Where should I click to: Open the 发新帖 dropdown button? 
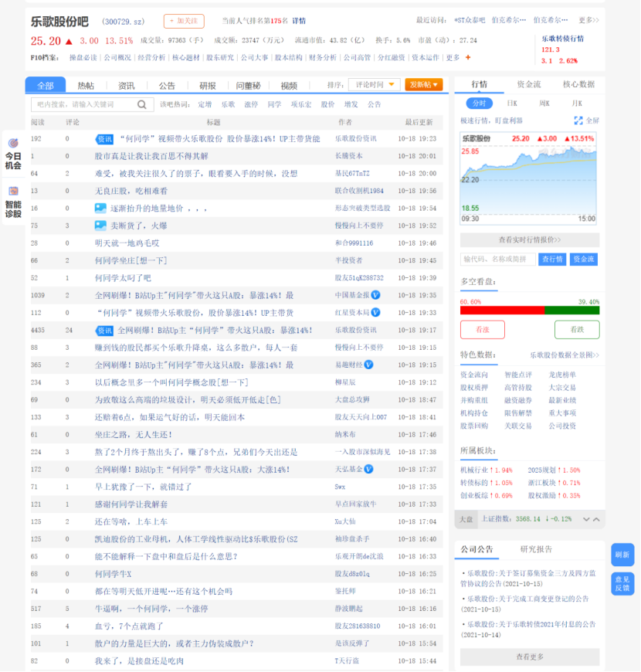pos(423,85)
